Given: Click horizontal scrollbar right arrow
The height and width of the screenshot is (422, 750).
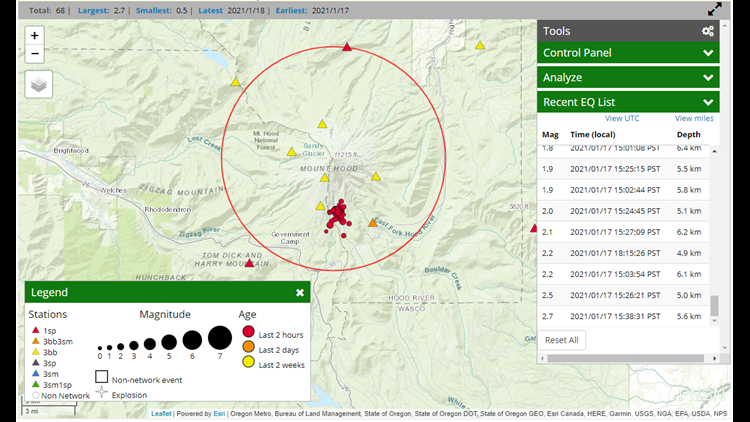Looking at the screenshot, I should click(715, 358).
